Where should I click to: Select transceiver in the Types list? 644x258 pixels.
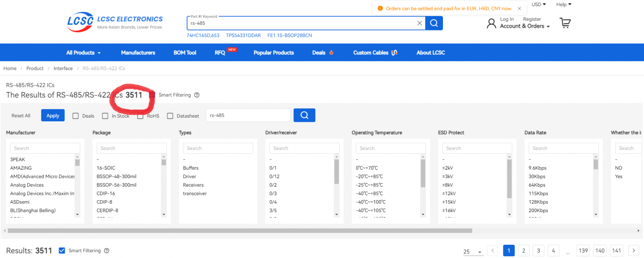click(195, 194)
